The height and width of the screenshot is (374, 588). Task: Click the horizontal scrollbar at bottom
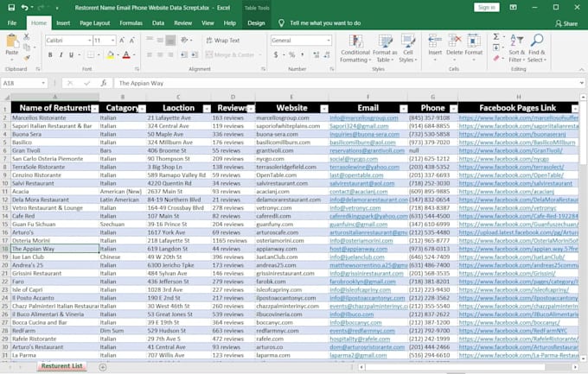coord(455,367)
